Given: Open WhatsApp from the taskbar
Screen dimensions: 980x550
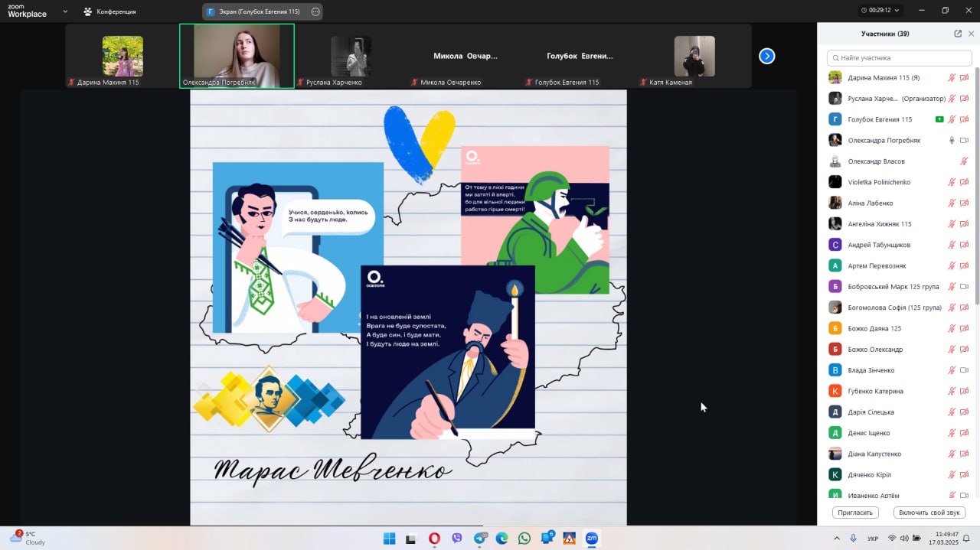Looking at the screenshot, I should 524,539.
